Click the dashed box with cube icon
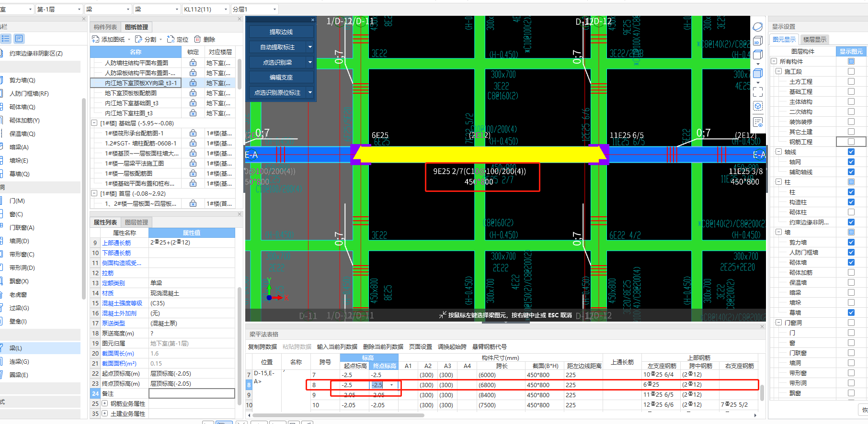 [758, 106]
